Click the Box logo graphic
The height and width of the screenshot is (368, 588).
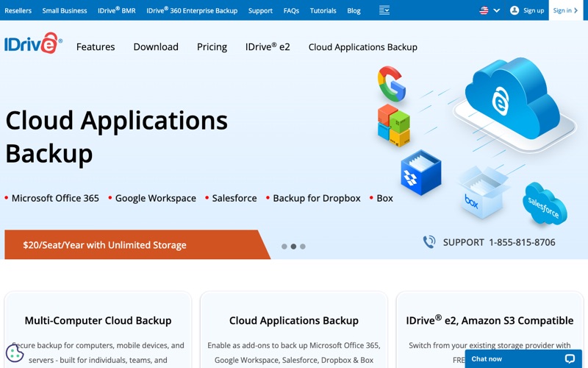coord(483,194)
